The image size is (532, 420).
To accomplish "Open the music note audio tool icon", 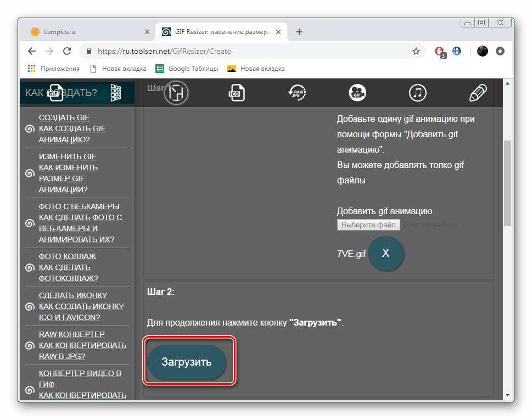I will (x=418, y=93).
